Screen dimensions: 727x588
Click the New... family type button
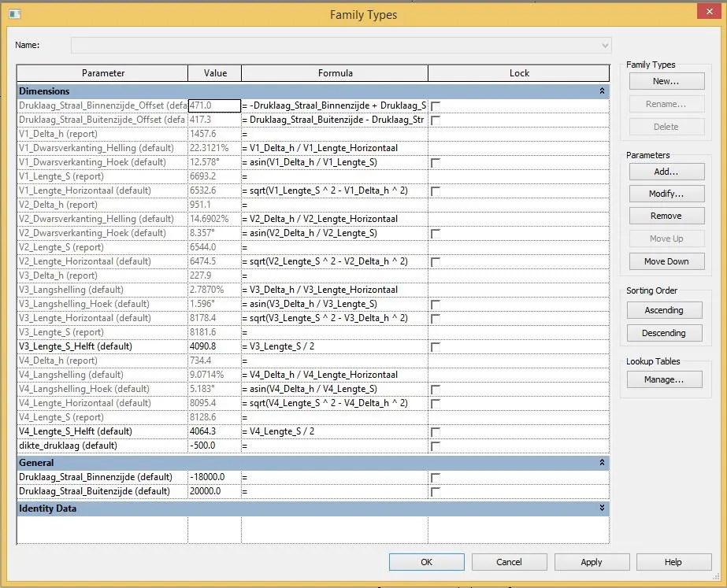click(666, 81)
